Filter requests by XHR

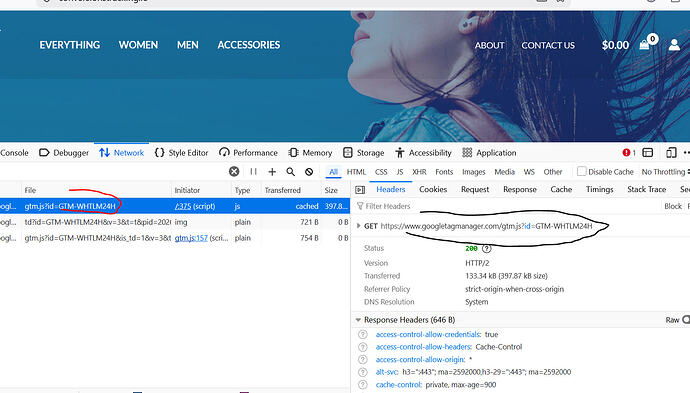419,172
